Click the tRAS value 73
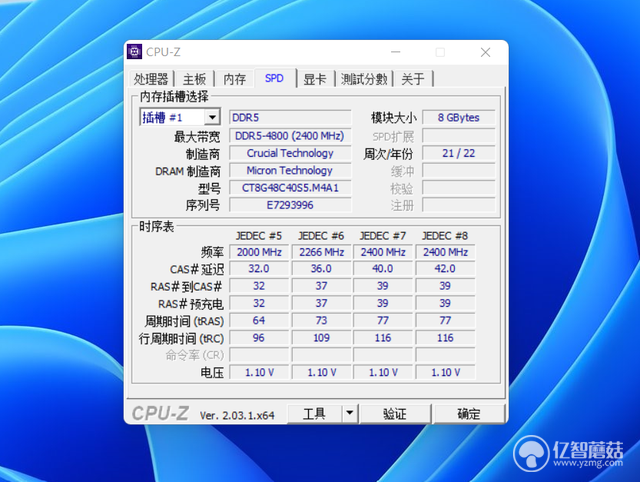 321,320
